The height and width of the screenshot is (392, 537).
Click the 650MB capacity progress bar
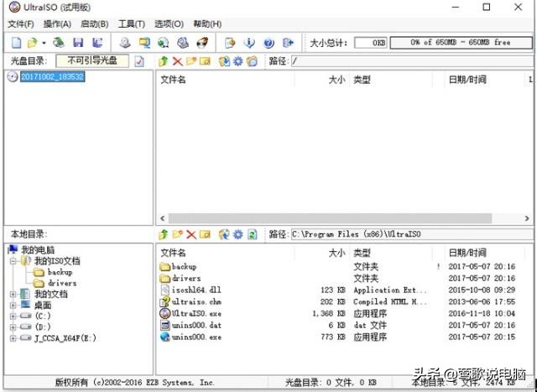click(x=461, y=43)
